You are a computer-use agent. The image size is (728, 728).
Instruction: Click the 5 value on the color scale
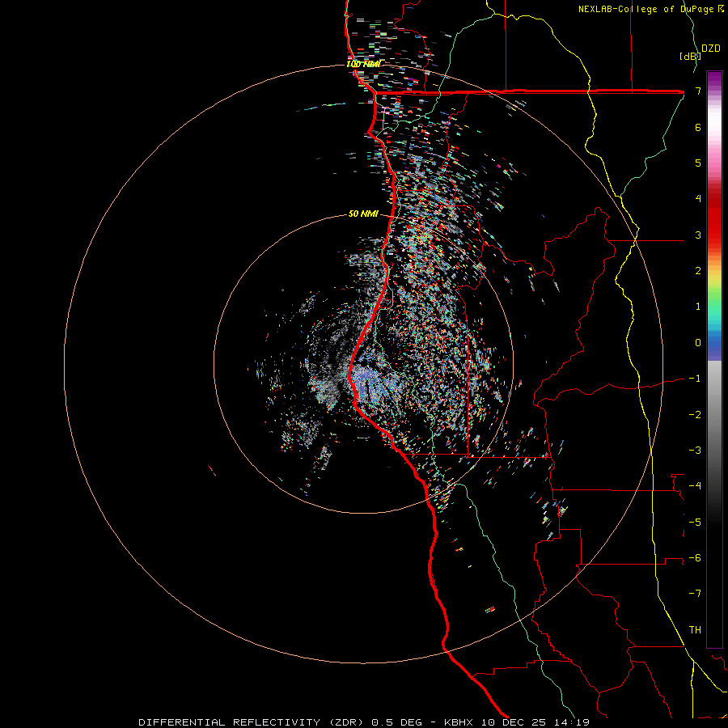pos(698,163)
